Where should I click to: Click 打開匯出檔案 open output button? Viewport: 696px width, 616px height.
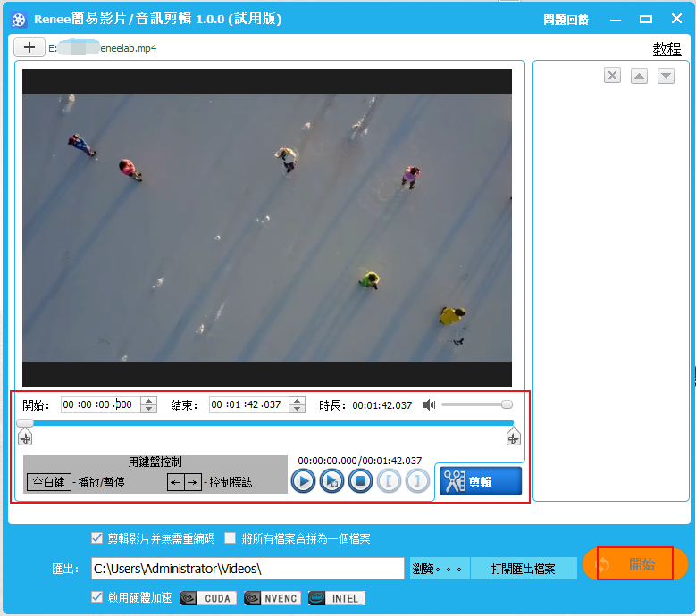[524, 569]
